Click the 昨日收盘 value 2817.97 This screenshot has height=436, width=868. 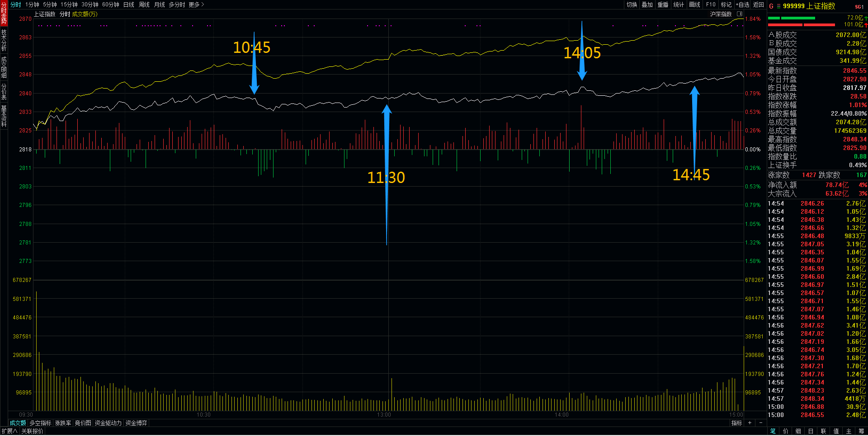coord(854,88)
